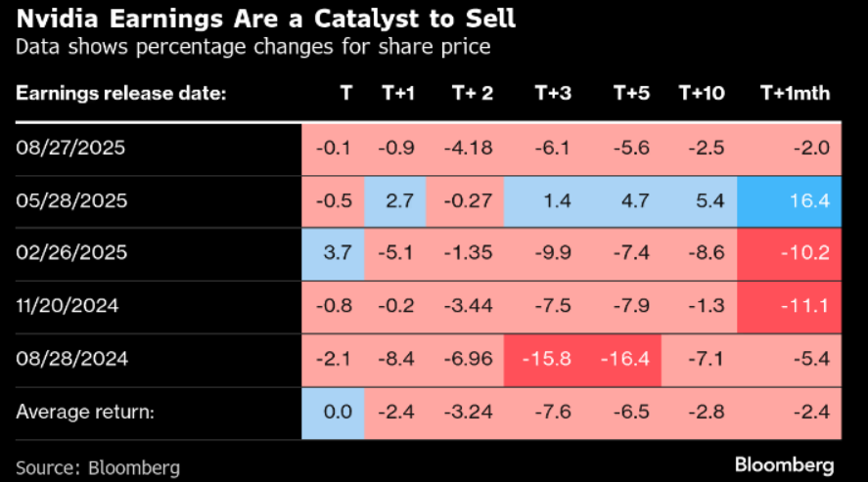Click the T+5 column header
Screen dimensions: 868x482
click(x=631, y=93)
